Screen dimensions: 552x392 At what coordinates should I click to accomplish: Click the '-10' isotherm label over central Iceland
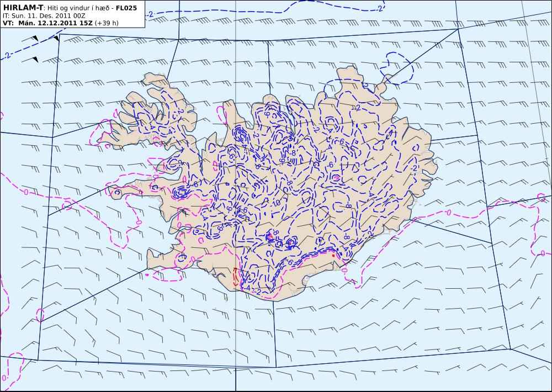275,203
